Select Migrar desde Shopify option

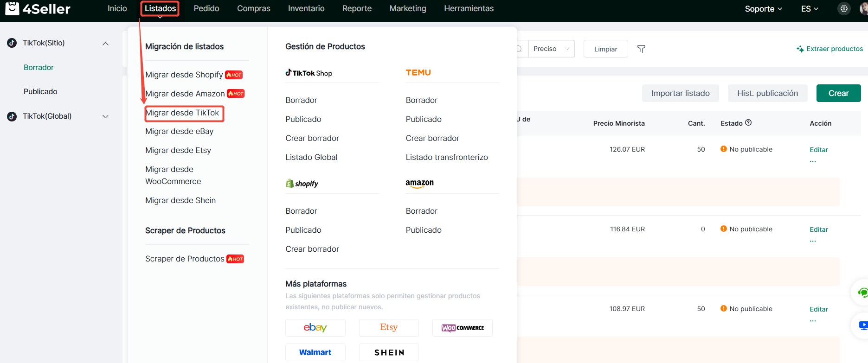[184, 75]
